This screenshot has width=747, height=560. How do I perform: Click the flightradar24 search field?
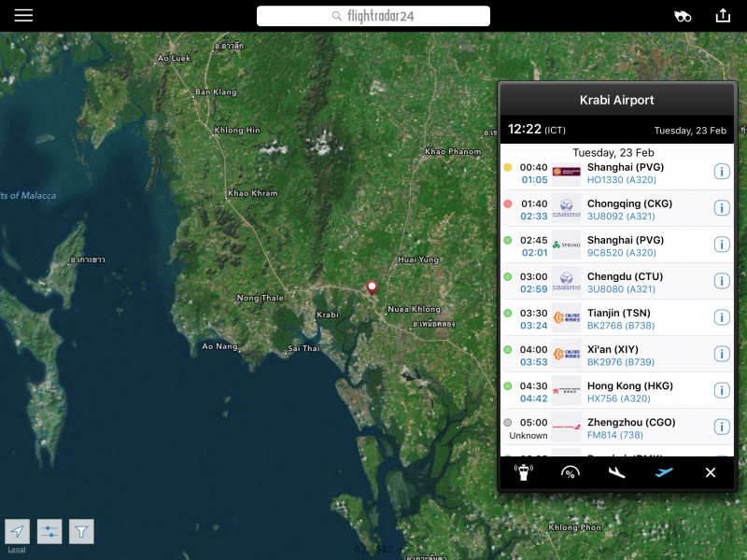click(x=373, y=16)
